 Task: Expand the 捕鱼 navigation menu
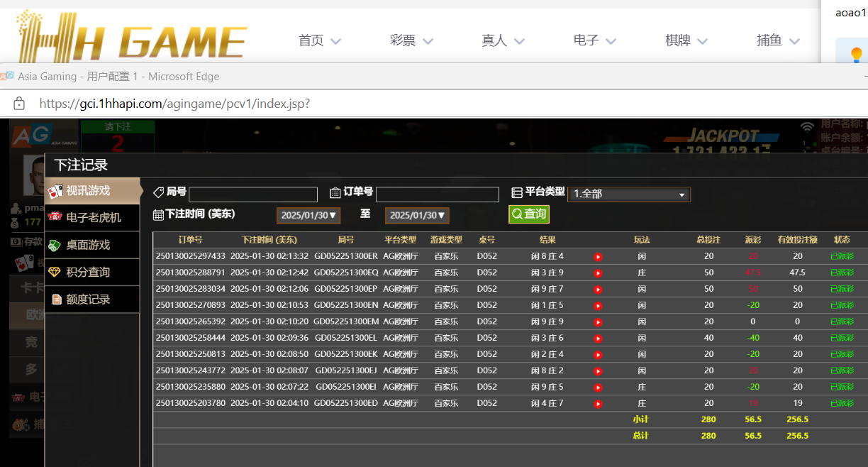778,41
